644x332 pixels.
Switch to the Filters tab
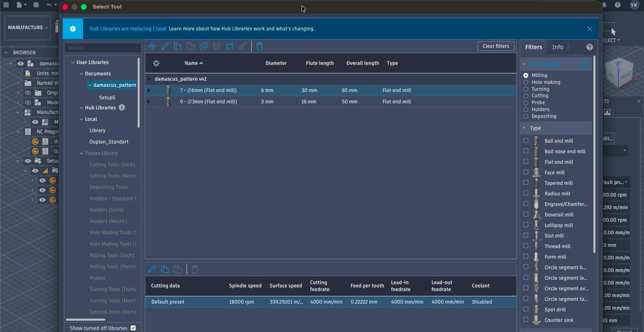(x=533, y=47)
